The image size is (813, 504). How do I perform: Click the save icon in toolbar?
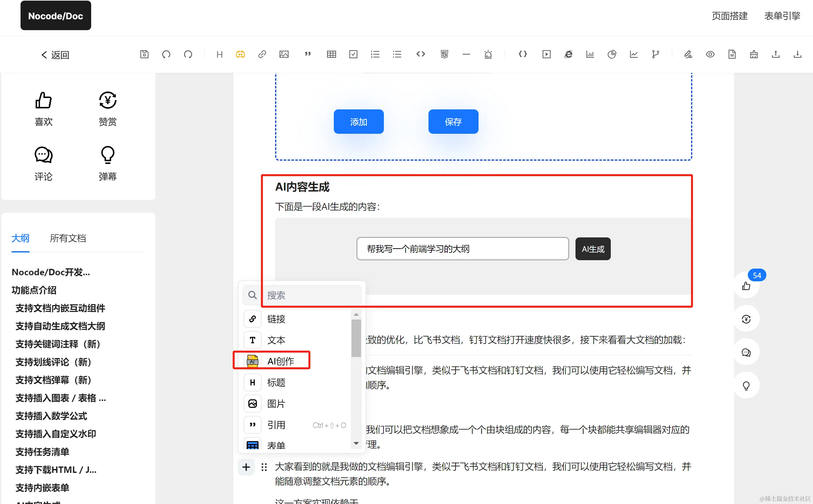[144, 54]
